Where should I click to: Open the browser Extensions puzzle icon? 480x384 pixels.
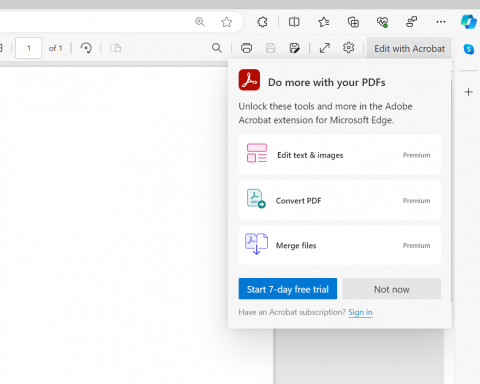(262, 22)
